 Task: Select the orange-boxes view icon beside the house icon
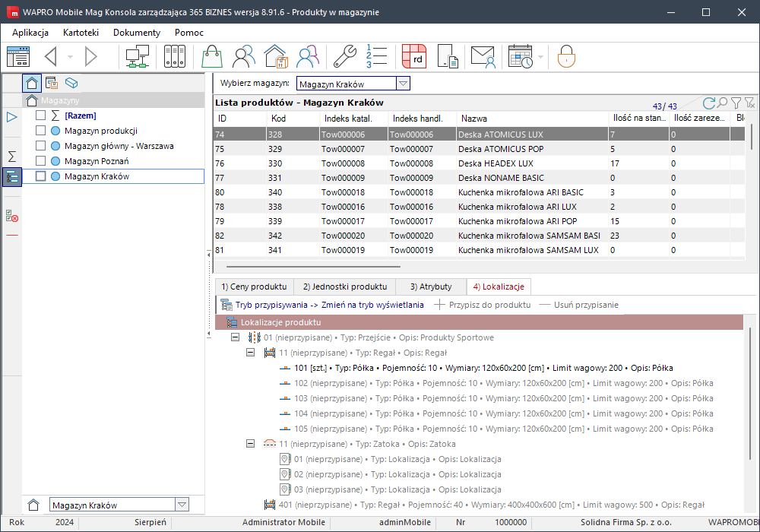pos(52,84)
